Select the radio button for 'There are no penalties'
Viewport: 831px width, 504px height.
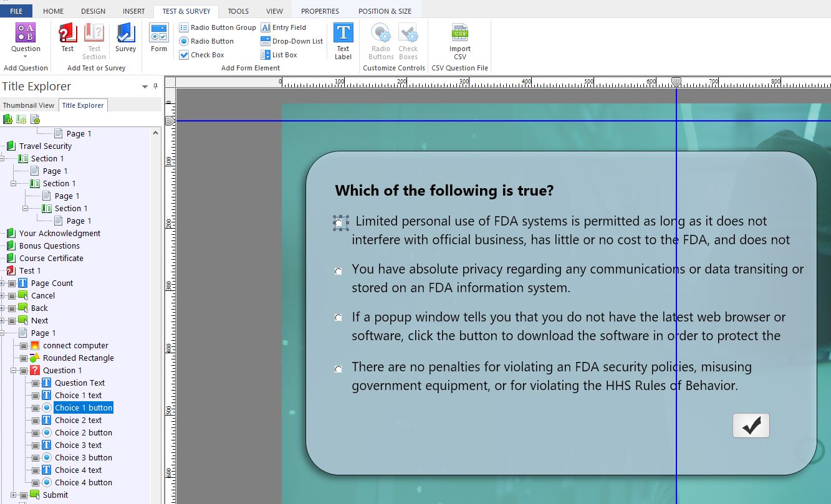(339, 369)
